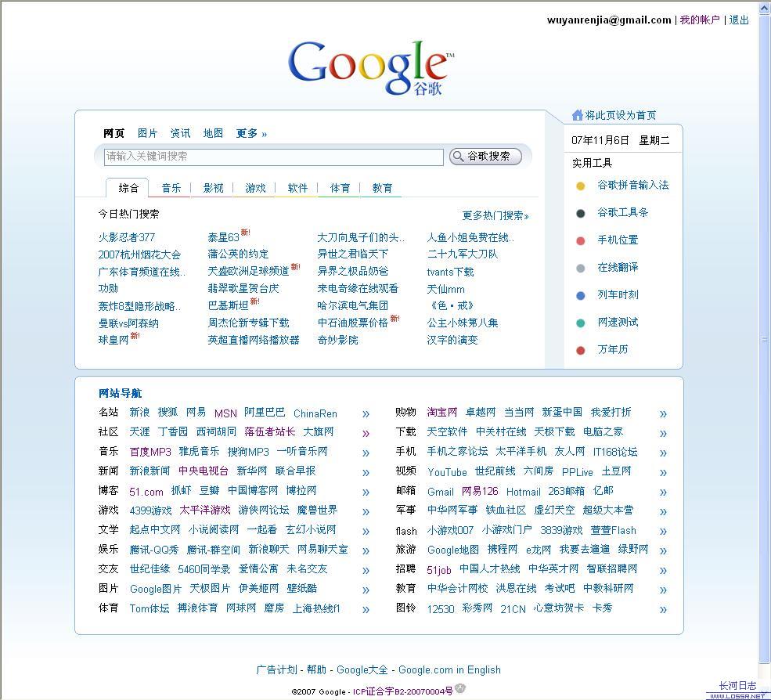Image resolution: width=771 pixels, height=700 pixels.
Task: Select the 游戏 hot-search tab
Action: click(256, 188)
